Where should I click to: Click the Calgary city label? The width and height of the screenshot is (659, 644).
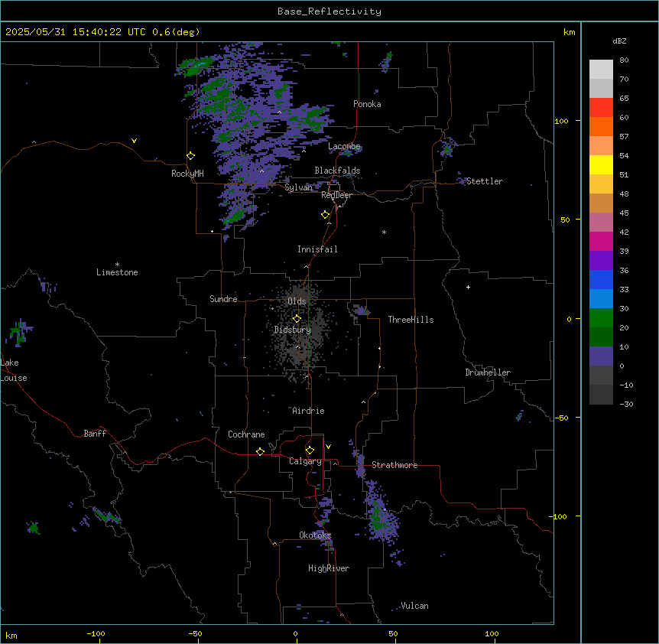(x=305, y=461)
